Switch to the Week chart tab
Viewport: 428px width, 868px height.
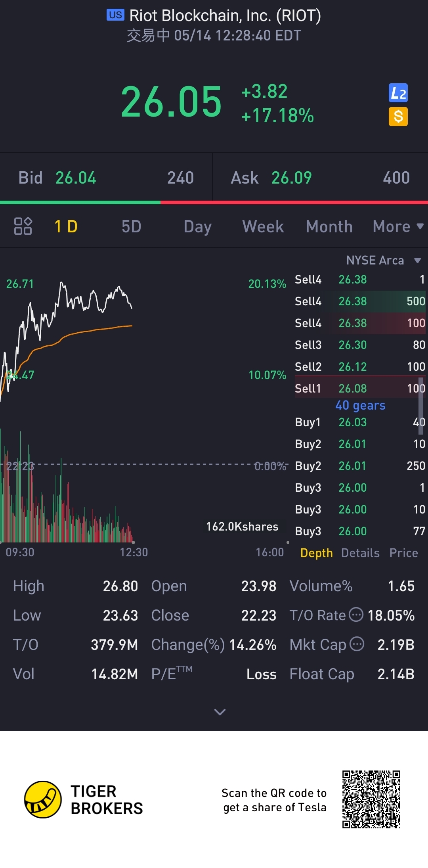point(263,226)
